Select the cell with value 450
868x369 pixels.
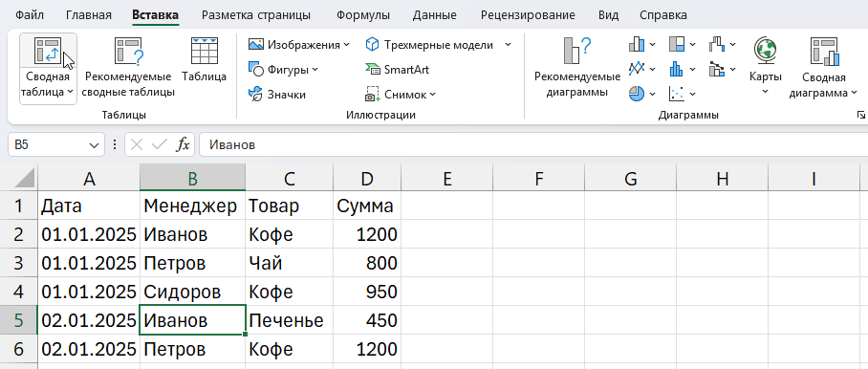[367, 319]
